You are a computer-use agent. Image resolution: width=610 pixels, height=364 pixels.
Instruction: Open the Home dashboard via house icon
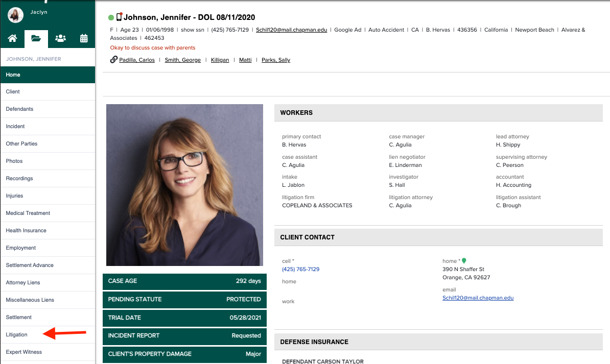[12, 38]
